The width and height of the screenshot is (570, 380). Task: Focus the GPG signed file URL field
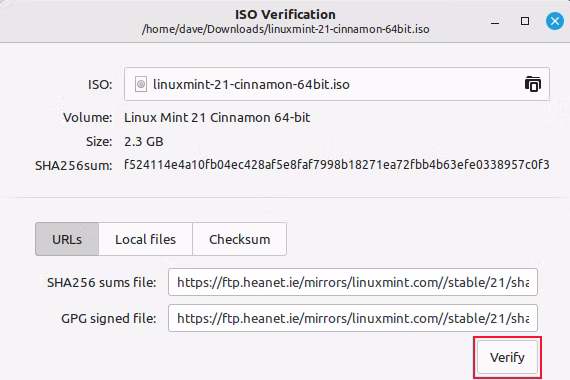tap(353, 318)
